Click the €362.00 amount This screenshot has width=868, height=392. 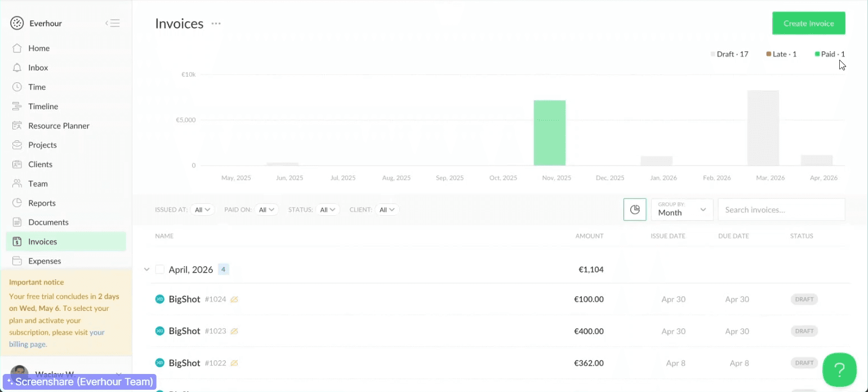point(589,363)
